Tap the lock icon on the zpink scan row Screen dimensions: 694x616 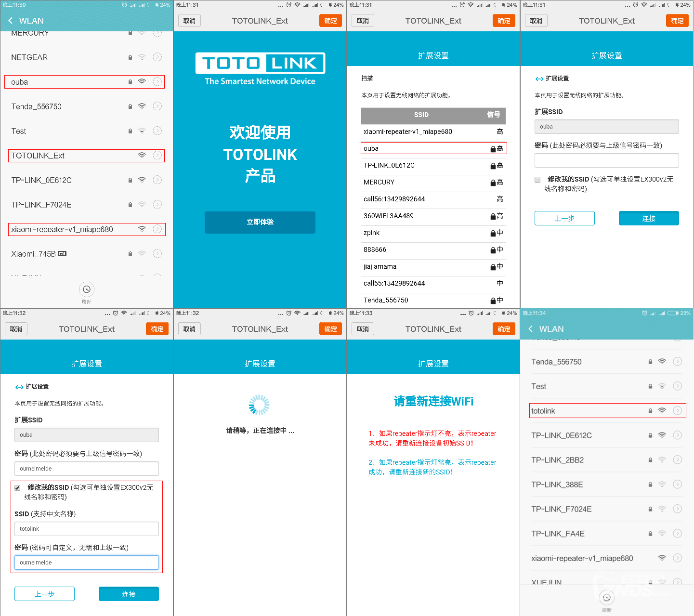(493, 233)
